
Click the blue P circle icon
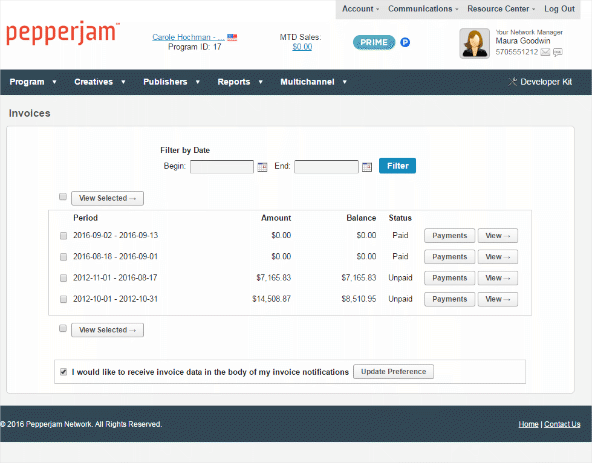pos(405,42)
